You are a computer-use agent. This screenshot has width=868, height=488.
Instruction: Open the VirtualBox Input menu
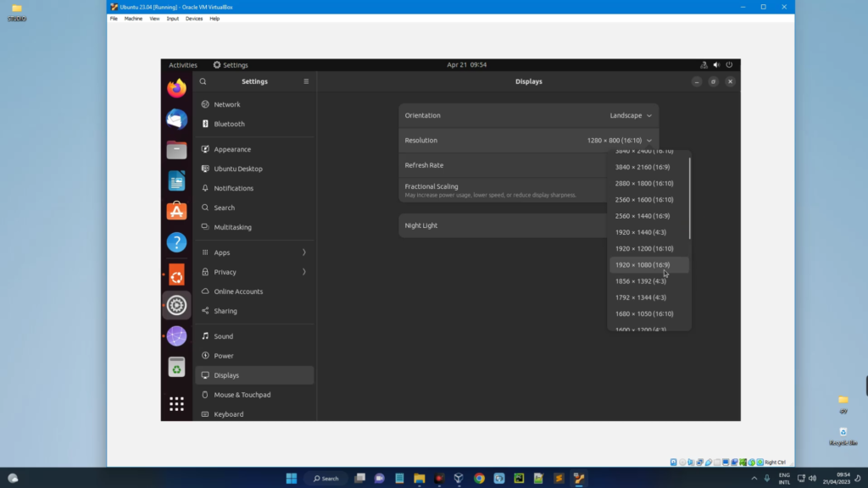coord(173,19)
